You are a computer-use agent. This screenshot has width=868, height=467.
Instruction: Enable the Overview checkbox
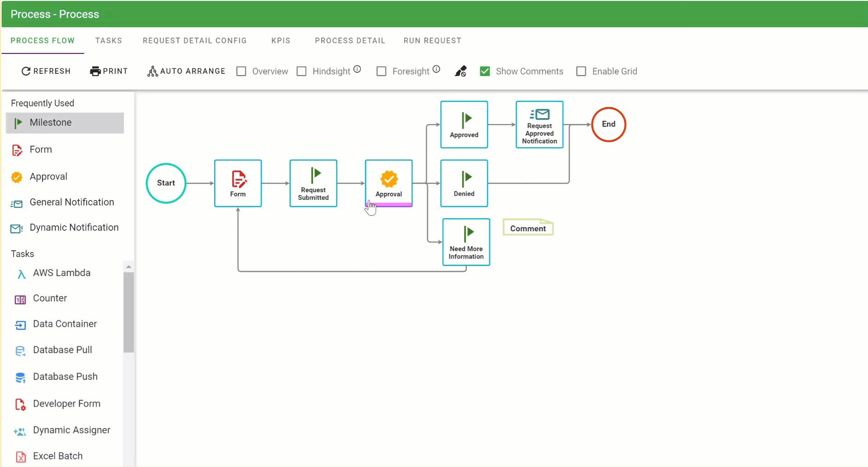click(241, 71)
